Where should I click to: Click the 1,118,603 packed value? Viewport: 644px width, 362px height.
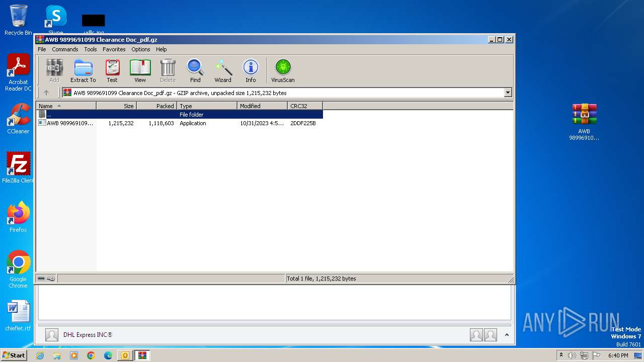[161, 123]
